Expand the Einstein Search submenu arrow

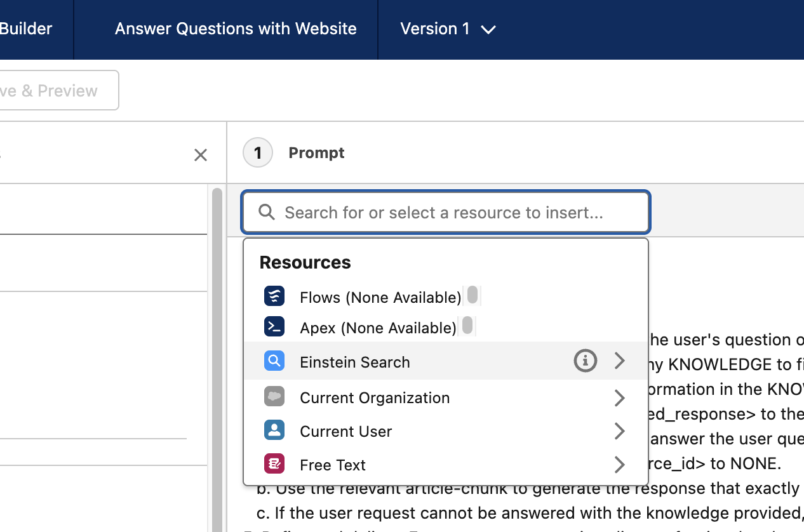click(620, 362)
